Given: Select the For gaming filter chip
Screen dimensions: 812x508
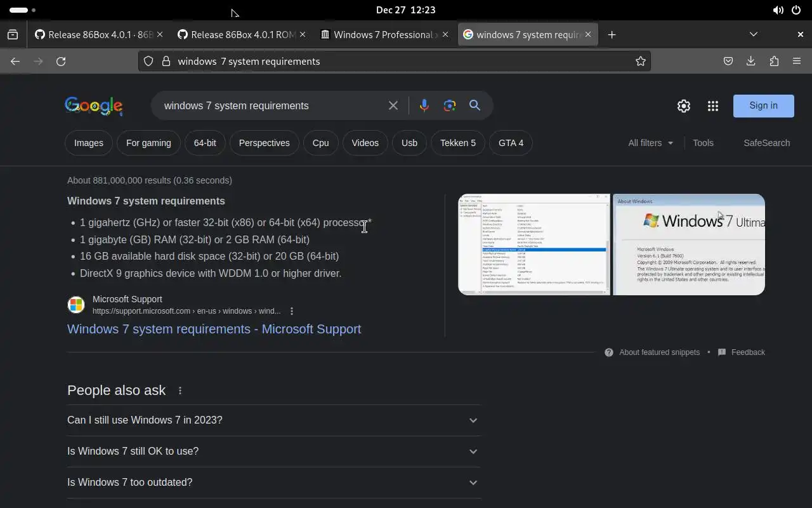Looking at the screenshot, I should pyautogui.click(x=148, y=143).
